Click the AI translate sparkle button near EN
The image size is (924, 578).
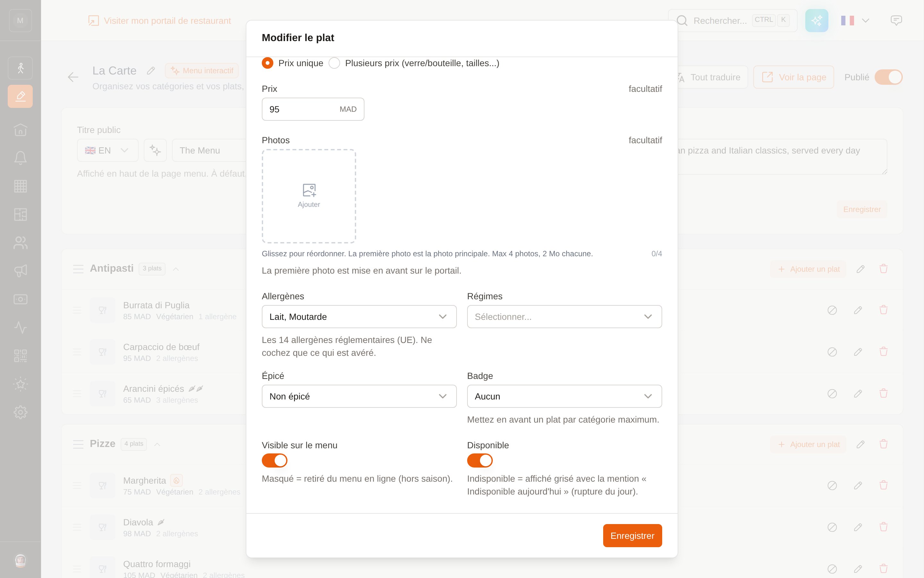coord(155,151)
